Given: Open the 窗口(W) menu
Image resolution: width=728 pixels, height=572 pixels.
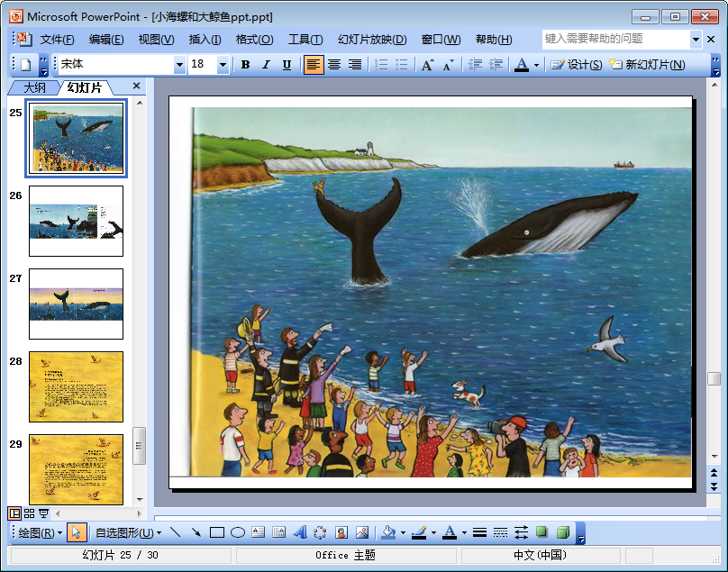Looking at the screenshot, I should [441, 40].
